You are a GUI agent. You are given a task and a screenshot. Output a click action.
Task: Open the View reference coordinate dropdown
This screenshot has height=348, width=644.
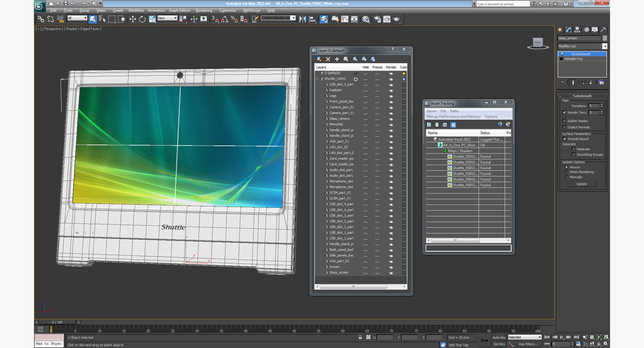coord(167,18)
